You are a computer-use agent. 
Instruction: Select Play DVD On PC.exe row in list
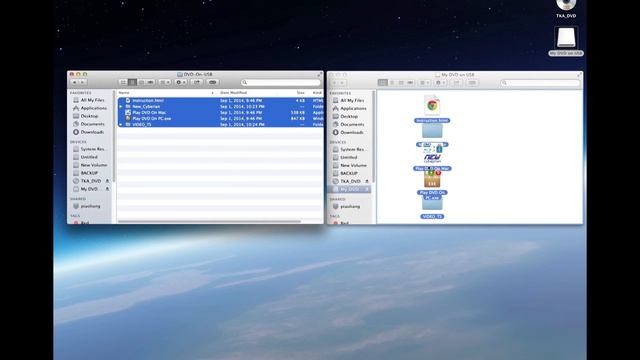tap(220, 118)
